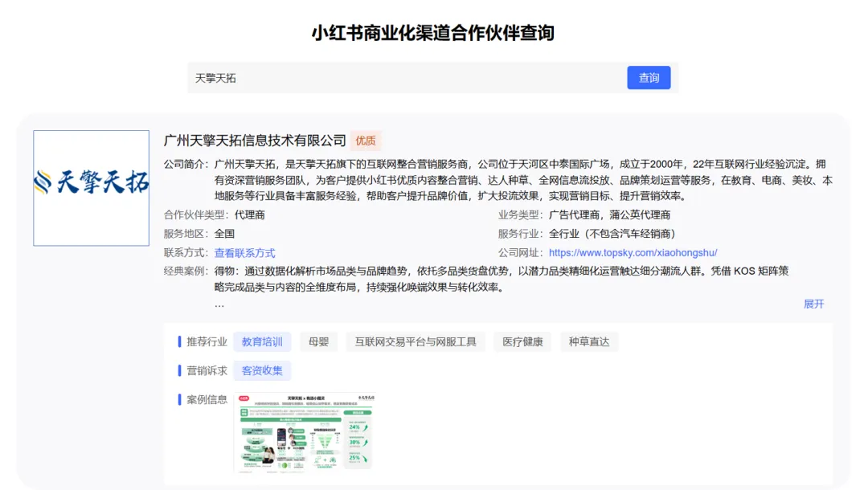Open the 天擎天拓 company logo image

click(92, 188)
